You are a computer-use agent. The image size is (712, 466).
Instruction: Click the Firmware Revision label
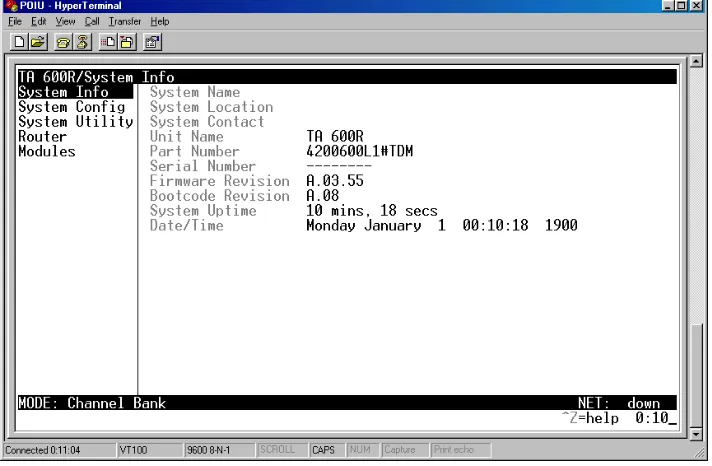tap(220, 181)
